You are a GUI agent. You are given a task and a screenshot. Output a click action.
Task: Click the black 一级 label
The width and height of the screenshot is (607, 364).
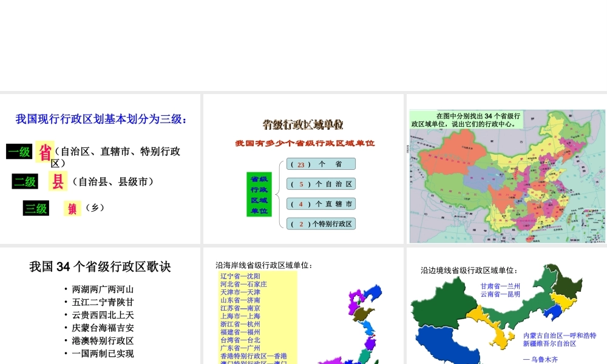point(19,152)
